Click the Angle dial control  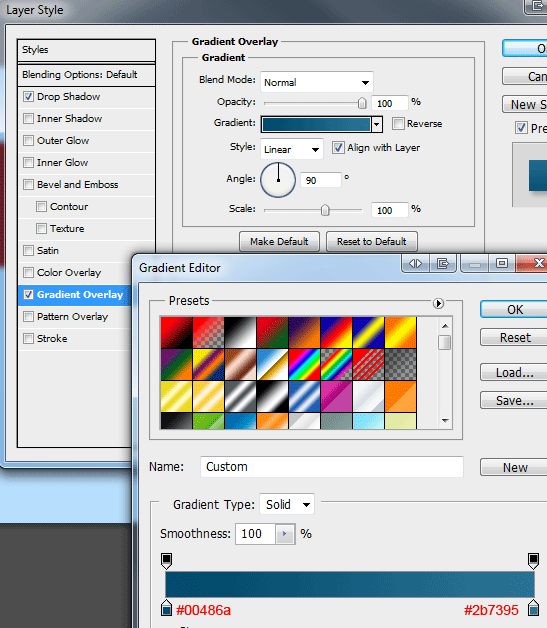pyautogui.click(x=278, y=180)
